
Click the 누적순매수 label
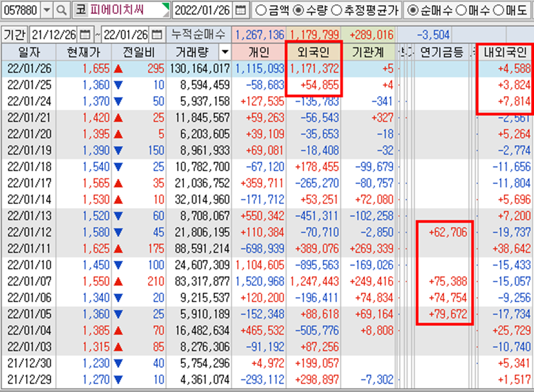[198, 35]
